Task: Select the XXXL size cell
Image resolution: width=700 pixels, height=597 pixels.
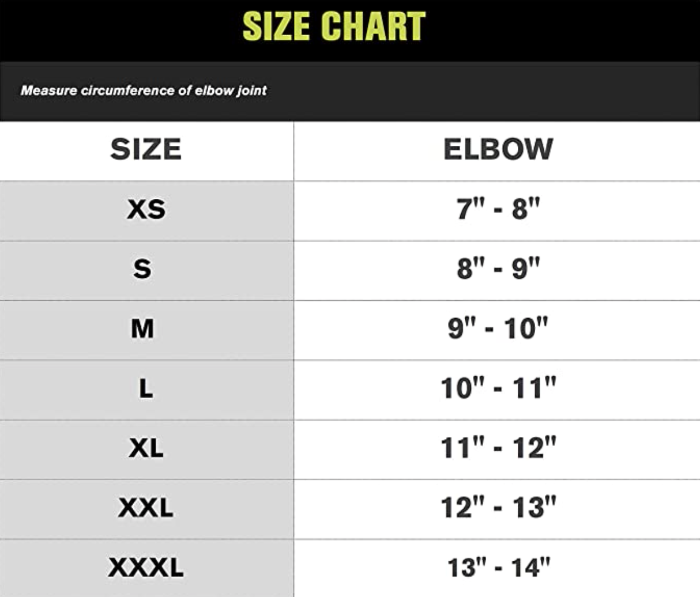Action: click(146, 568)
